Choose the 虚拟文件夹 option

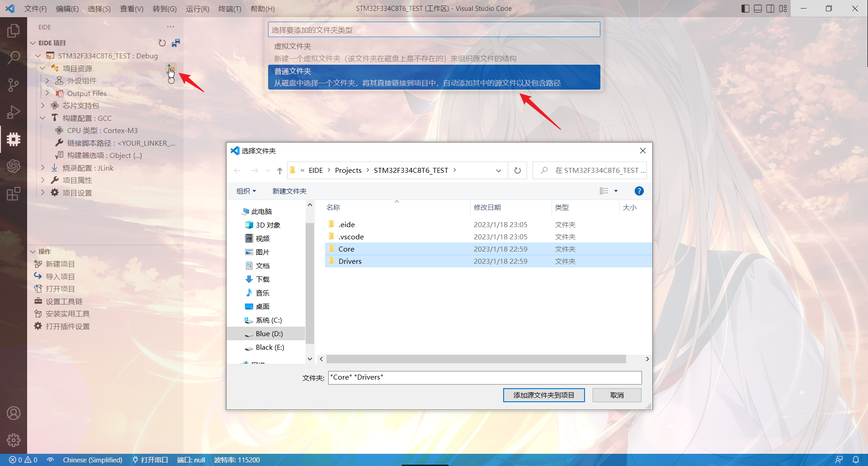click(434, 52)
